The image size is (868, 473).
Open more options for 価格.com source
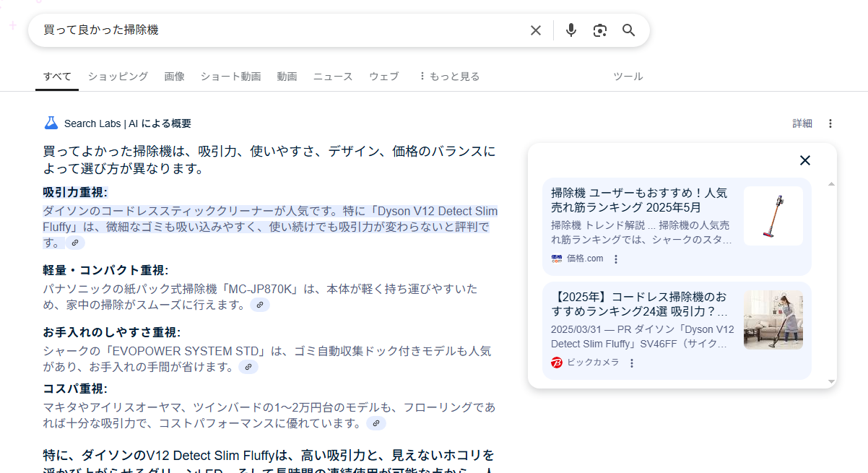616,259
